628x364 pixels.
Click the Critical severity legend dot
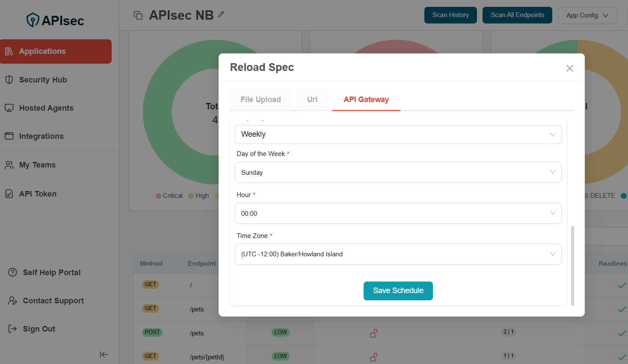coord(158,195)
